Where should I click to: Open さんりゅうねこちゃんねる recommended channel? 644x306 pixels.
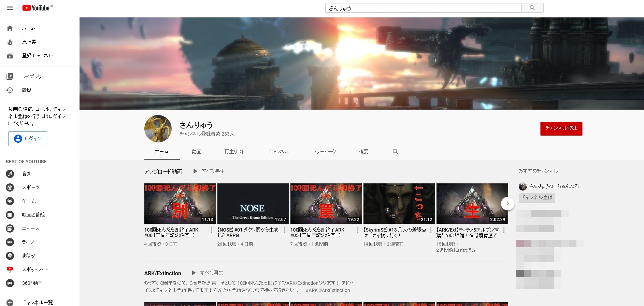[x=554, y=186]
